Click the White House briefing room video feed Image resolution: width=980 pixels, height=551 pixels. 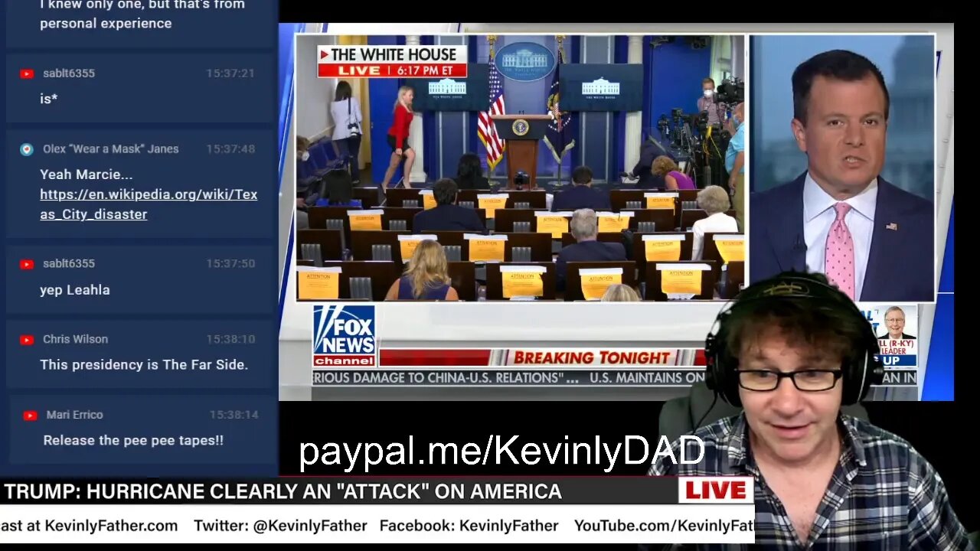(520, 168)
